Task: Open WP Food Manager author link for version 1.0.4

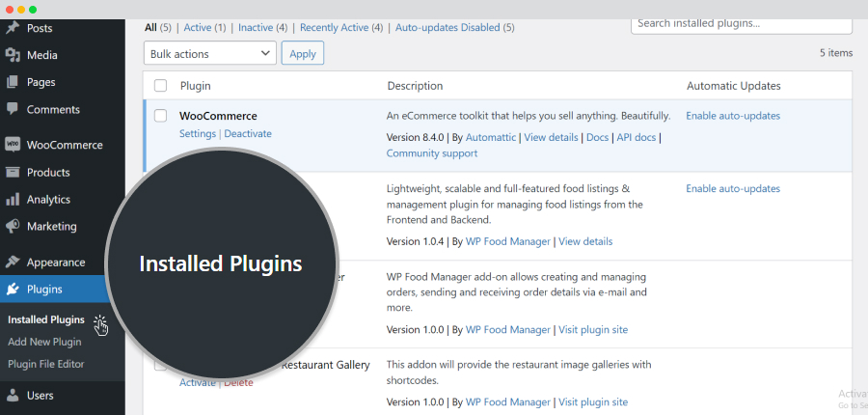Action: [x=508, y=241]
